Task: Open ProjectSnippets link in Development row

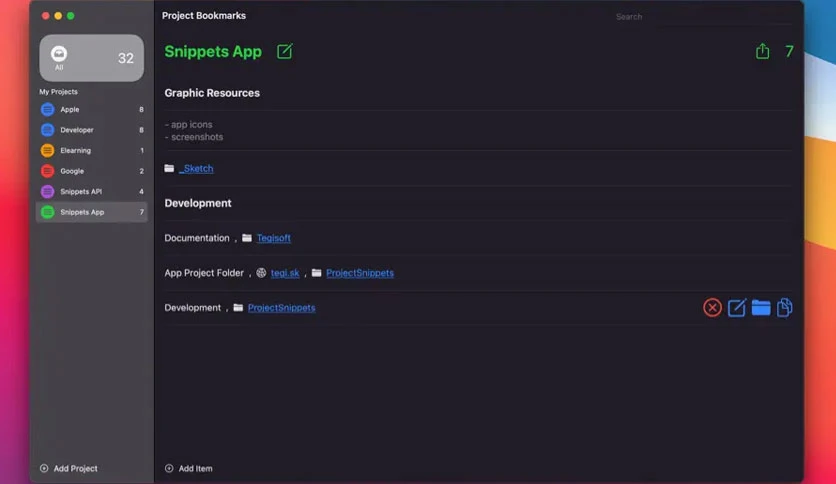Action: point(282,308)
